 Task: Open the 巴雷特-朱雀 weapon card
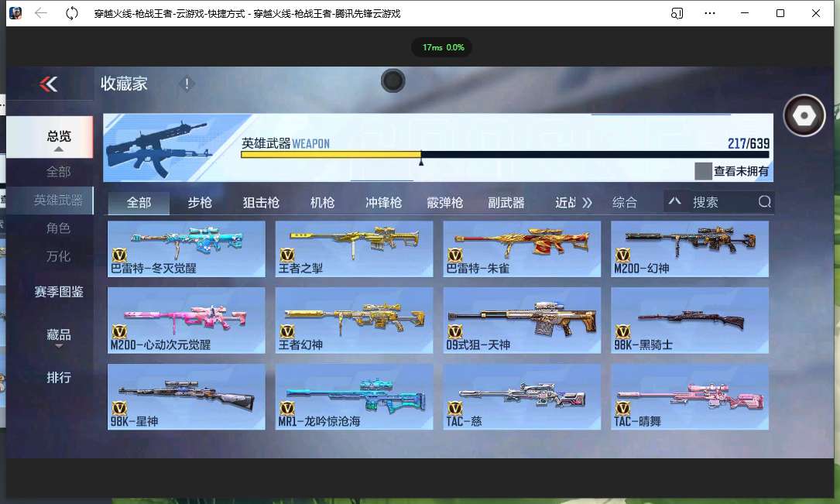(x=522, y=249)
